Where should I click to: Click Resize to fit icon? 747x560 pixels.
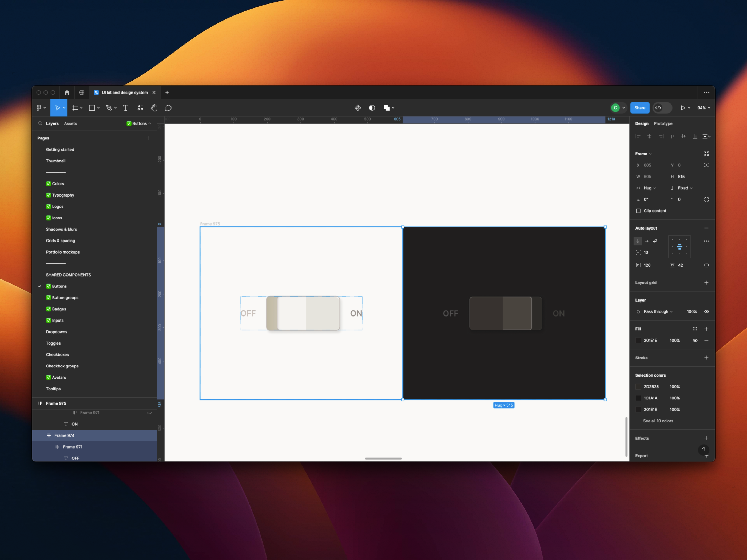click(x=706, y=154)
